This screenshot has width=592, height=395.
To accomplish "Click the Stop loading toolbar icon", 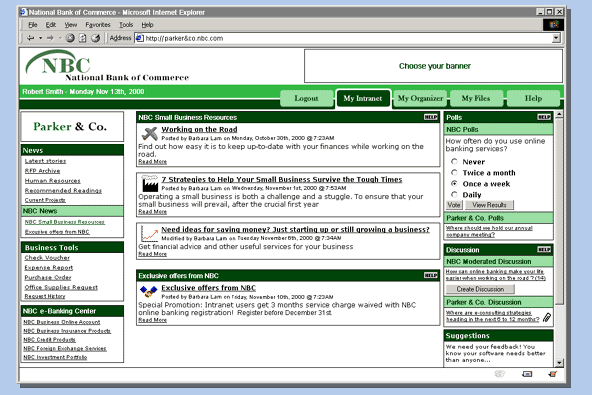I will [70, 38].
